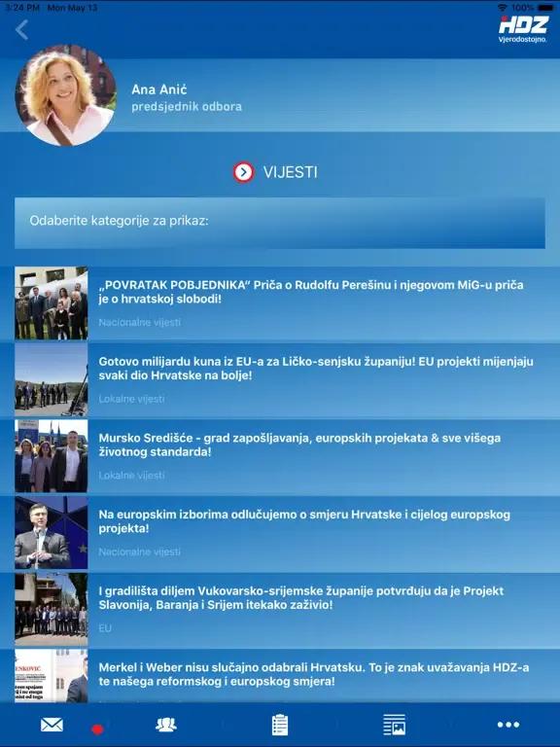
Task: Open Na europskim izborima article
Action: click(x=280, y=533)
